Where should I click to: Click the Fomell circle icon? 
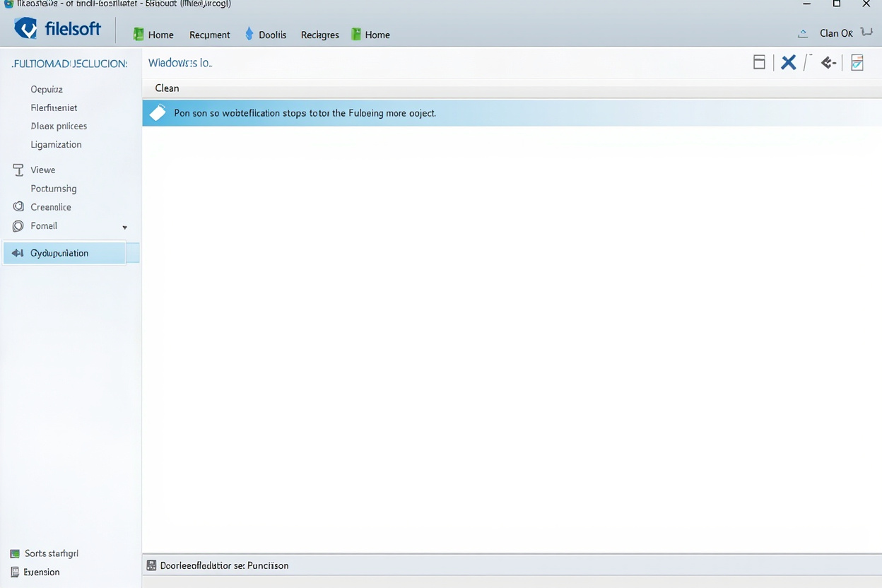18,226
